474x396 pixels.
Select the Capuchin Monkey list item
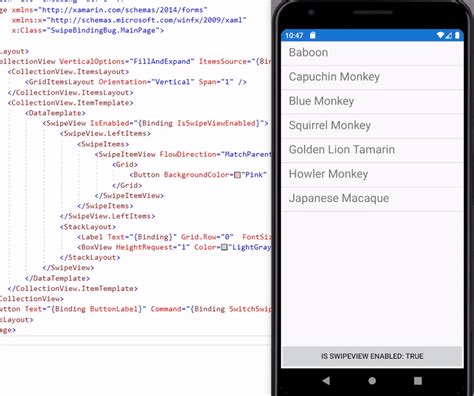[x=372, y=77]
